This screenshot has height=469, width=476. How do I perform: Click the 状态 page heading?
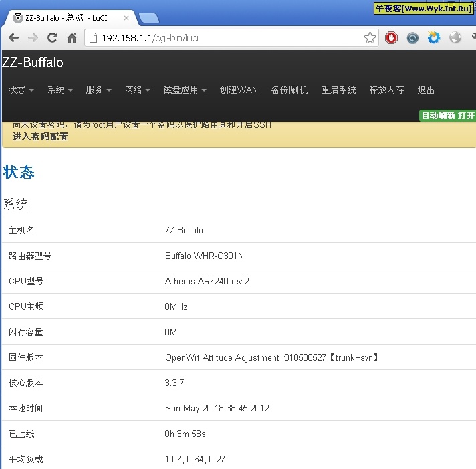point(19,172)
